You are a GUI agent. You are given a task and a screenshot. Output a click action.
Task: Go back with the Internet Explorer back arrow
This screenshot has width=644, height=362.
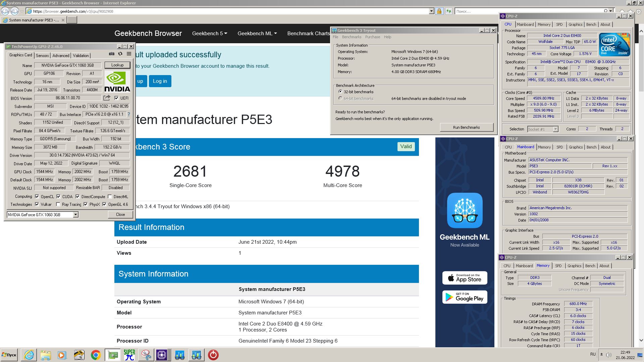(5, 11)
